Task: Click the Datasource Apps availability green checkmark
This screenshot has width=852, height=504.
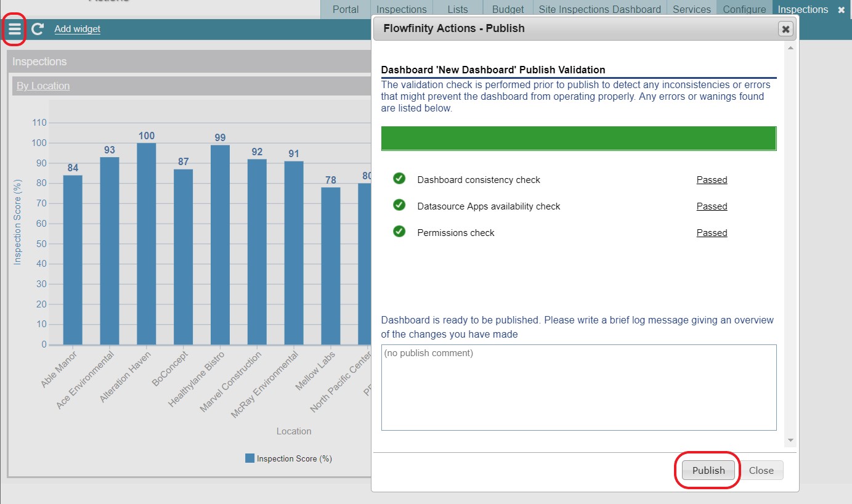Action: 399,205
